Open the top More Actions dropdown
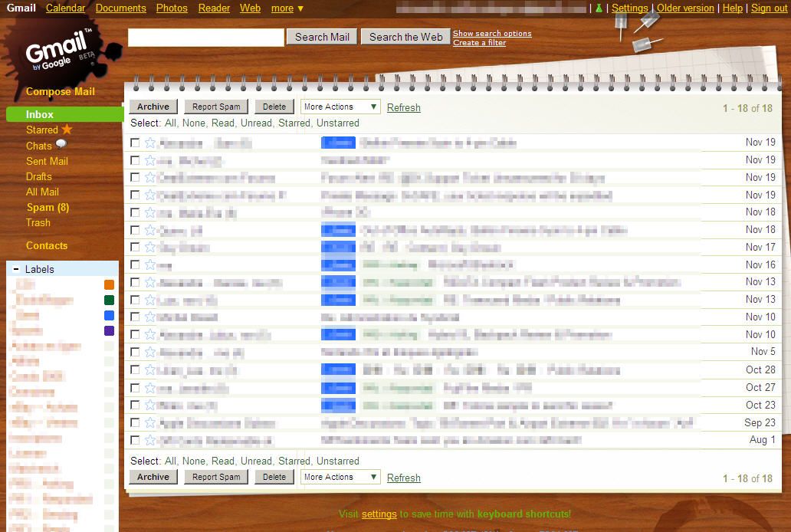Image resolution: width=791 pixels, height=532 pixels. [340, 107]
